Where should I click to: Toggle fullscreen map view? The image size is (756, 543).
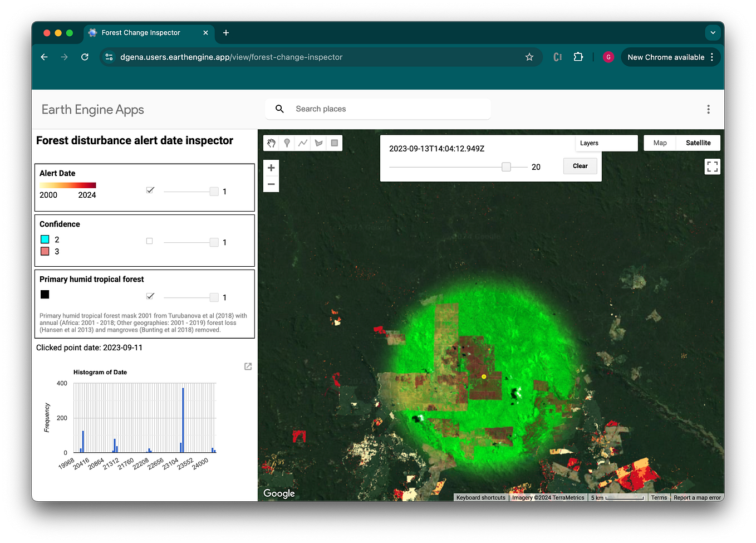click(x=712, y=167)
